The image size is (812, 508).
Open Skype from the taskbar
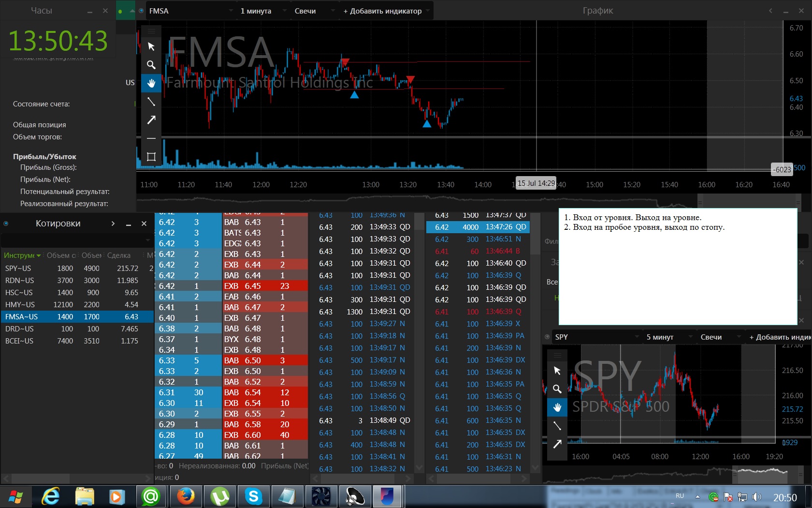pyautogui.click(x=253, y=496)
